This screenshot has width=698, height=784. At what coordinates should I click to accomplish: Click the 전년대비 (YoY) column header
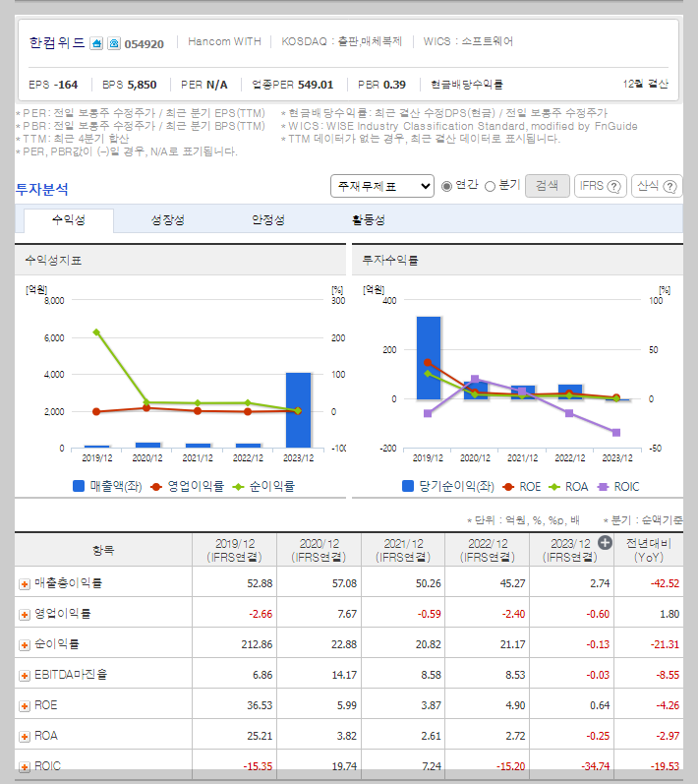pyautogui.click(x=649, y=550)
